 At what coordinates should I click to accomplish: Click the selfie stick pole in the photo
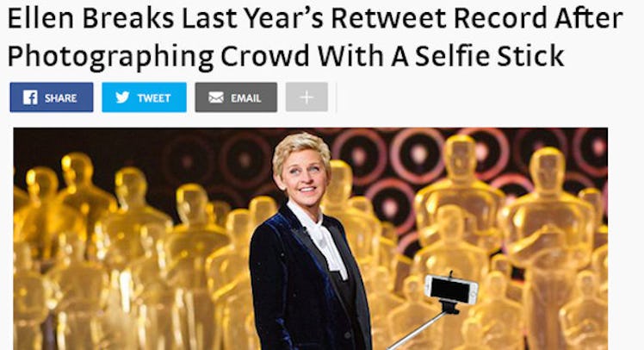[418, 328]
